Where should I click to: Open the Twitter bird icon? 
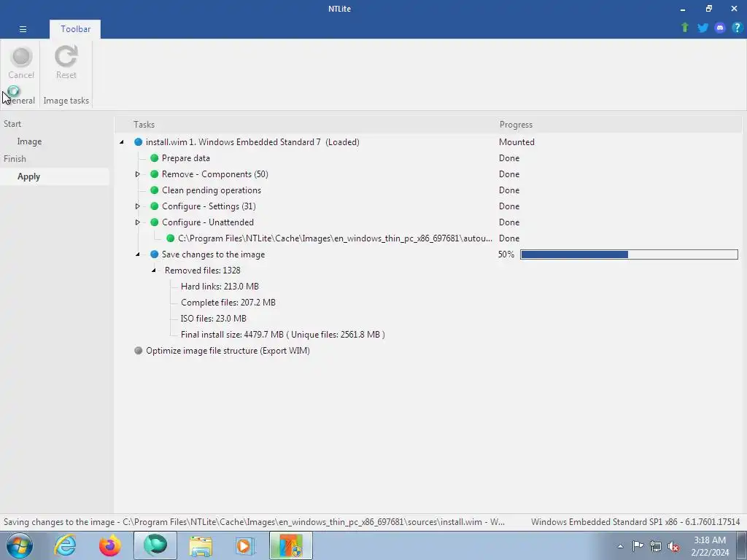pyautogui.click(x=703, y=28)
